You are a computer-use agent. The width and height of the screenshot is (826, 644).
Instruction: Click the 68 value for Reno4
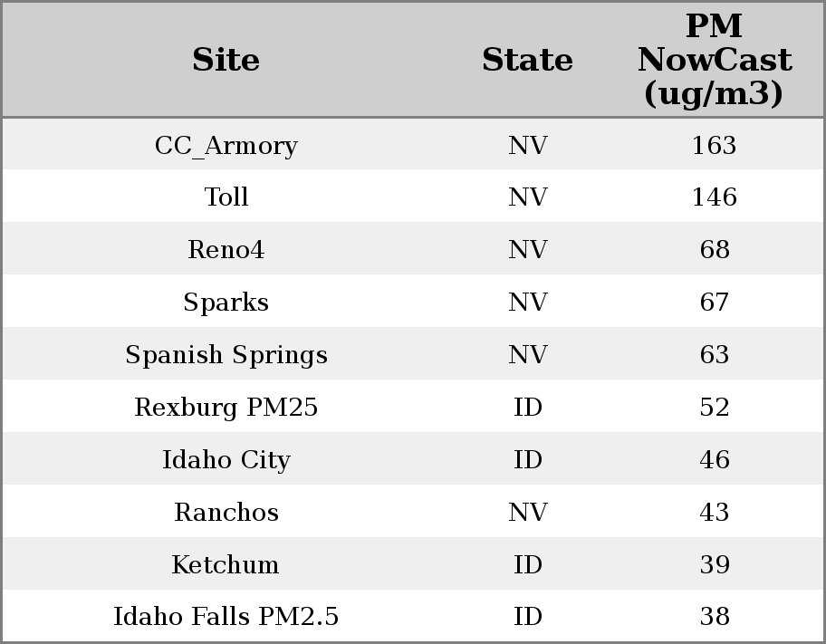tap(714, 250)
